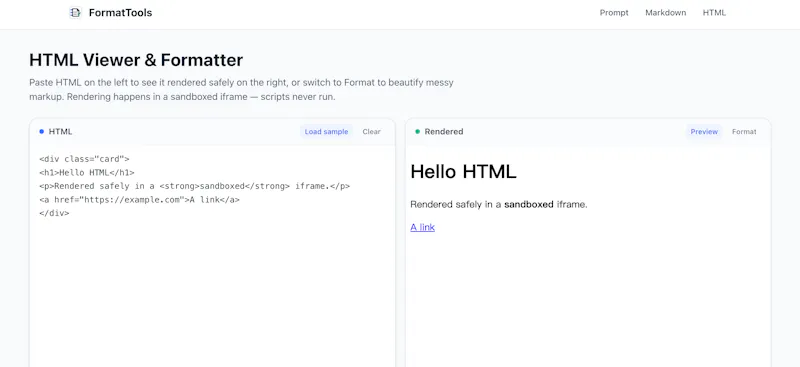
Task: Click the "Rendered" panel label
Action: click(444, 132)
